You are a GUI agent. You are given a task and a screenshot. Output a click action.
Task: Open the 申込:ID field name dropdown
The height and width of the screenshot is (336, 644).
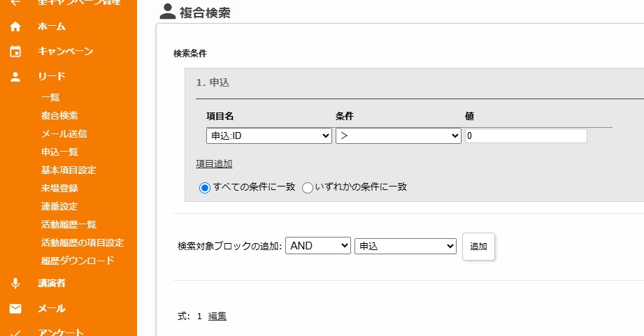point(269,136)
